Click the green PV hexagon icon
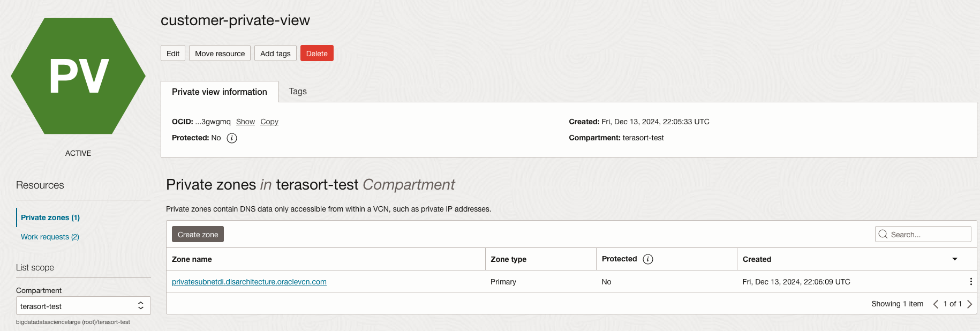980x331 pixels. click(78, 76)
